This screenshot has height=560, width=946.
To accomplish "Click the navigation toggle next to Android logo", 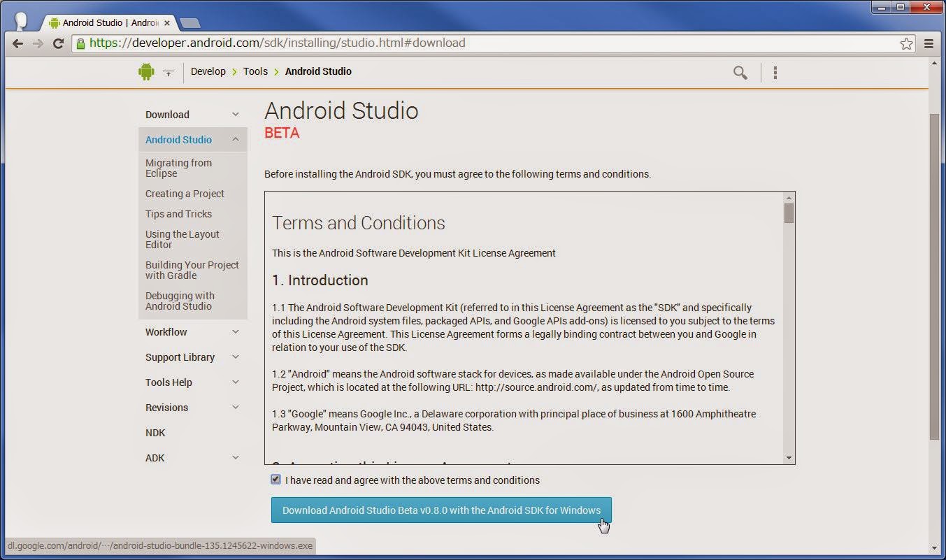I will [x=168, y=72].
